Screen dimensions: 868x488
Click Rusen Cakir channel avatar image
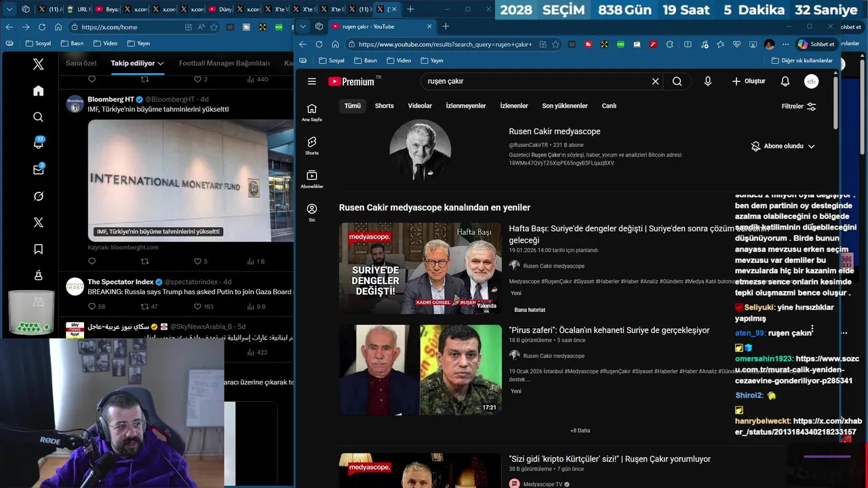420,150
